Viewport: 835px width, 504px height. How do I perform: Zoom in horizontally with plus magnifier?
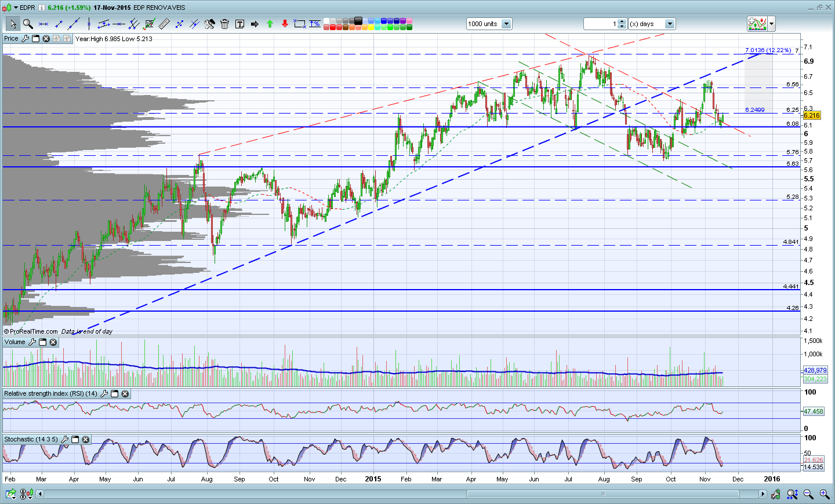coord(824,494)
